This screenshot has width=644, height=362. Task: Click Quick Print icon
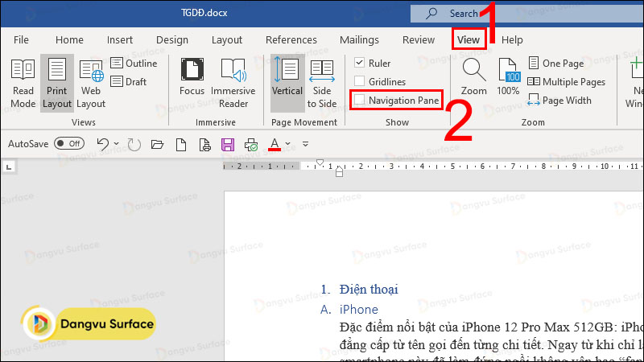click(x=251, y=144)
